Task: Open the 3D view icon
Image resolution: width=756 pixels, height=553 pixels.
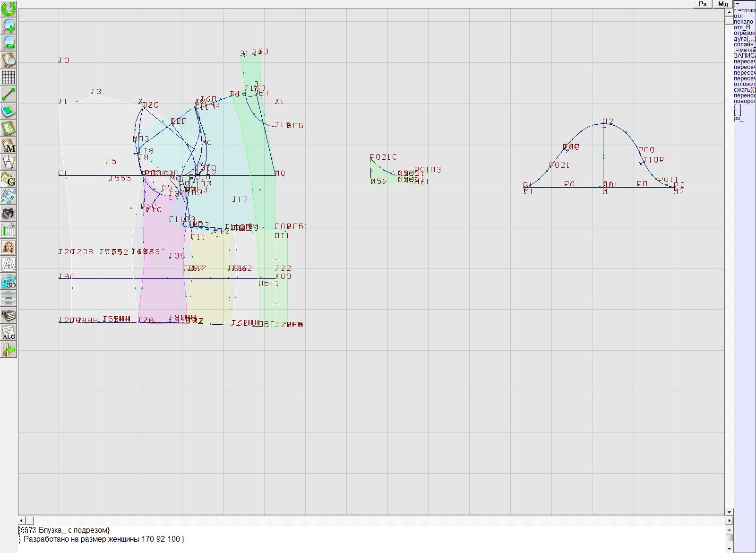Action: click(9, 282)
